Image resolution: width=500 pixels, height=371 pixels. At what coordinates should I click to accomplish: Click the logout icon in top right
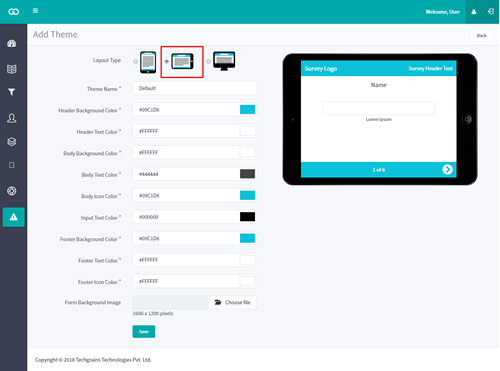490,12
